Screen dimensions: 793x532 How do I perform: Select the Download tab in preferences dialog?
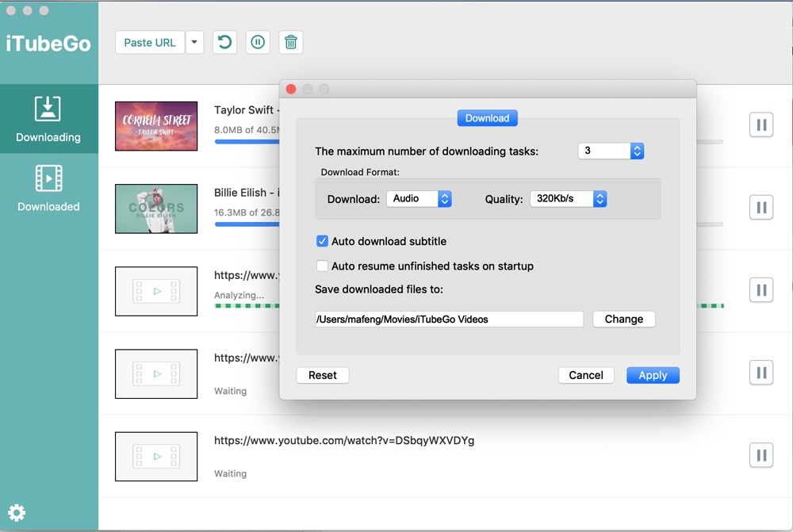coord(488,118)
